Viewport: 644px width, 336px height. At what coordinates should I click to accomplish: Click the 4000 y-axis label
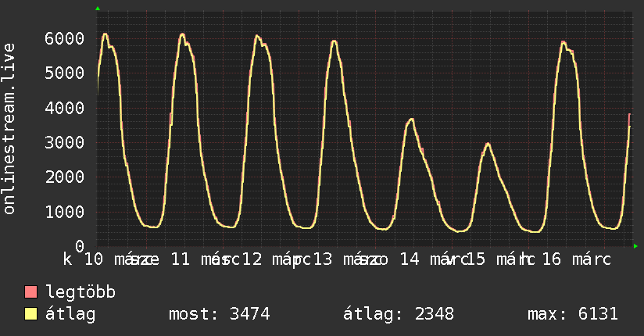[x=65, y=108]
